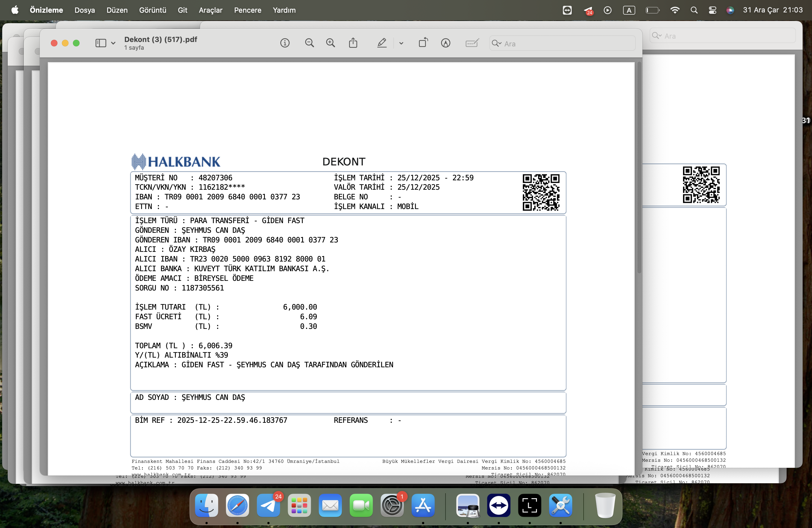The image size is (812, 528).
Task: Open the Git menu
Action: (183, 10)
